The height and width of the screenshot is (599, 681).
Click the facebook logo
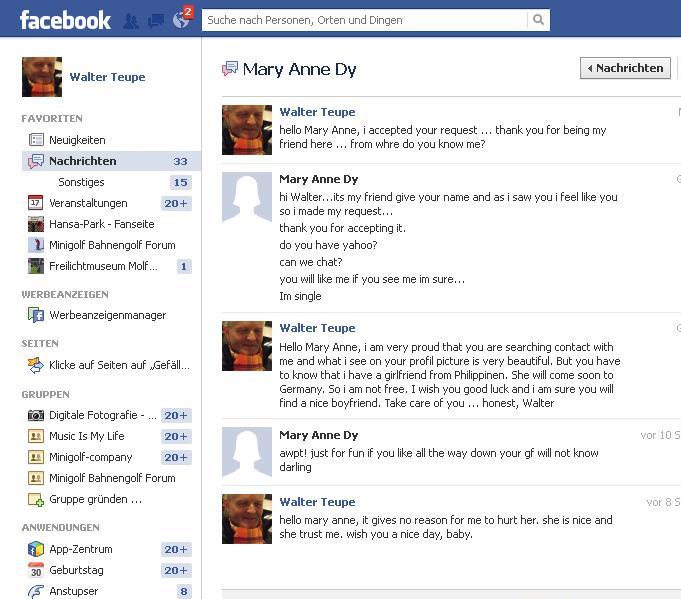coord(65,20)
